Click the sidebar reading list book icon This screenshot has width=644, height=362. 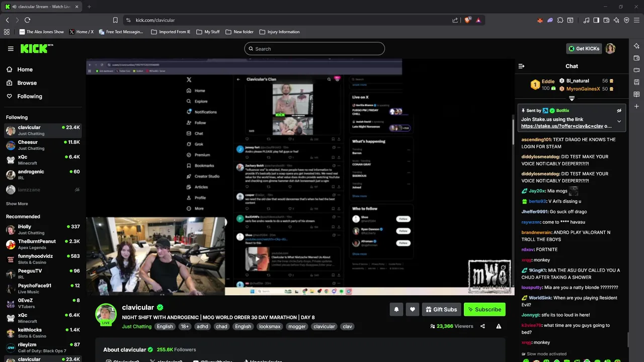tap(636, 95)
